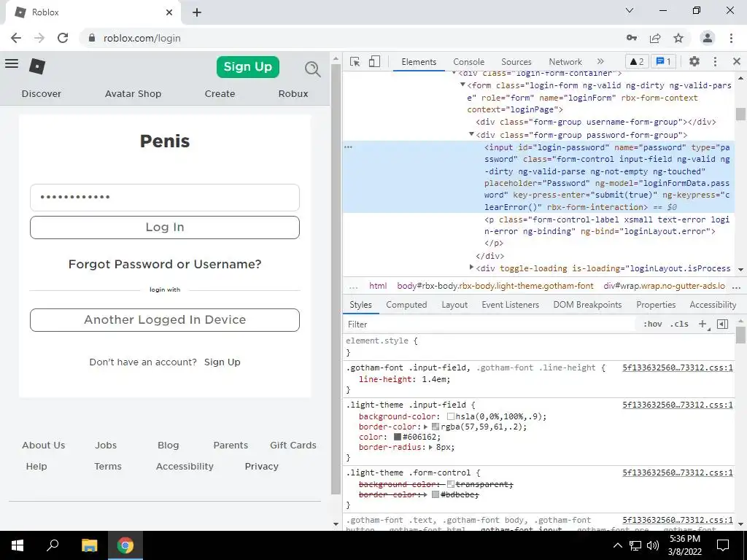Expand the toggle-loading div node
Screen dimensions: 747x560
coord(471,268)
